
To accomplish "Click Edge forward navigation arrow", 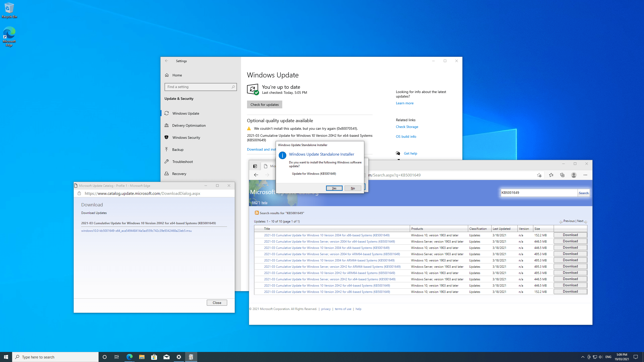I will [267, 175].
